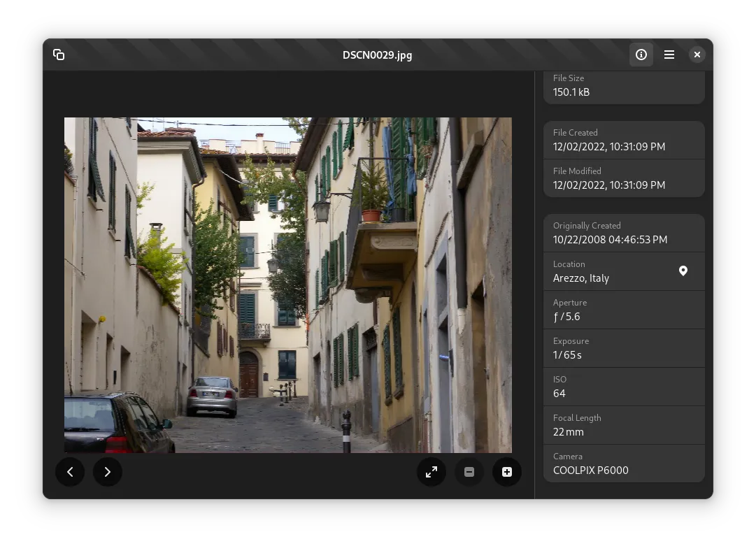
Task: Click the File Created date row
Action: click(x=623, y=140)
